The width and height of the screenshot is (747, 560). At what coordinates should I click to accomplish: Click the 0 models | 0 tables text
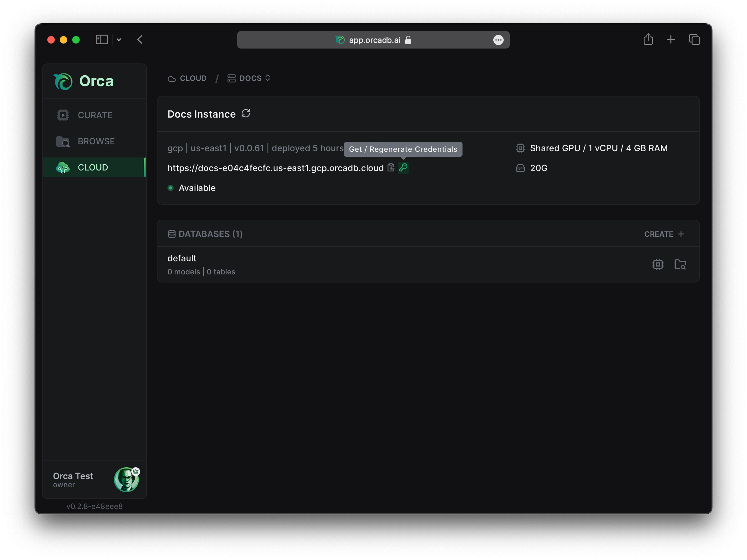201,272
